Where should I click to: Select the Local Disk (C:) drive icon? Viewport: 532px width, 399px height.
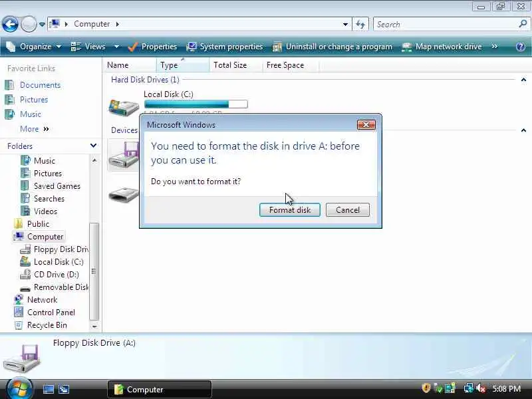(x=124, y=107)
